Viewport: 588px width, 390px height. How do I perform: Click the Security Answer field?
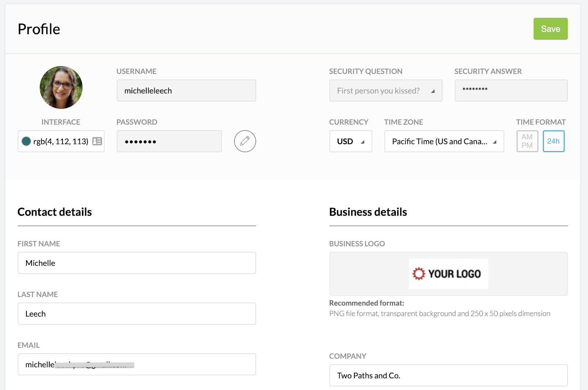coord(511,91)
